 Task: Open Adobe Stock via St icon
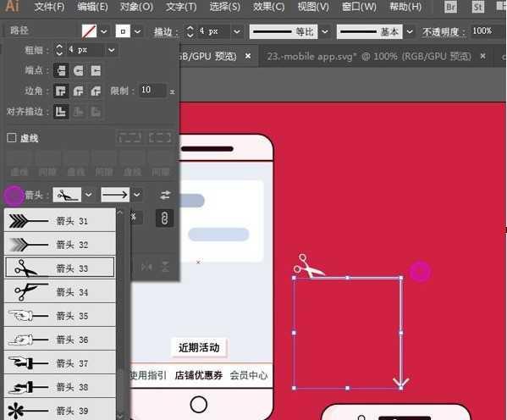(x=478, y=7)
